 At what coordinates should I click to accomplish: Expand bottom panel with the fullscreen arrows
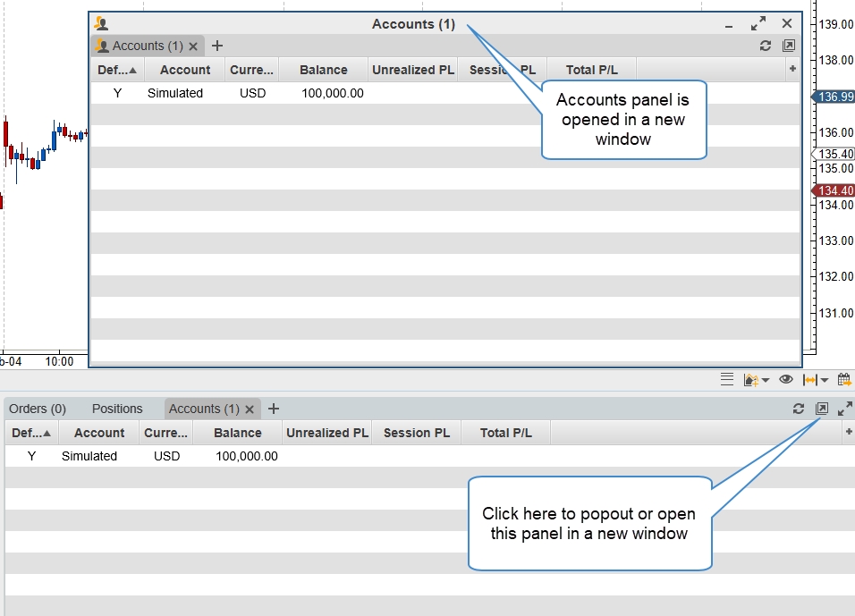(844, 409)
